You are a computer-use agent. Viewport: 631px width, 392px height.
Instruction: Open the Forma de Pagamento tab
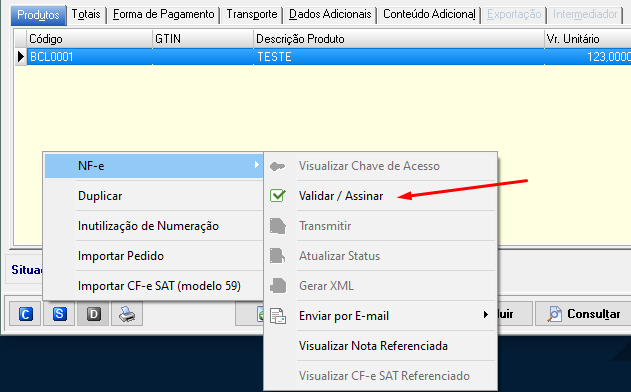click(163, 14)
